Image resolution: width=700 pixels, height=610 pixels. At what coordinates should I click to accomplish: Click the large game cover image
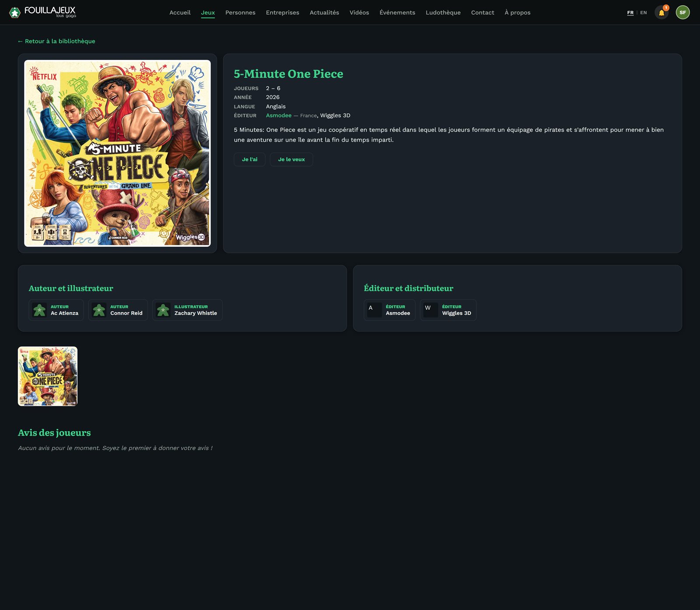[x=117, y=153]
